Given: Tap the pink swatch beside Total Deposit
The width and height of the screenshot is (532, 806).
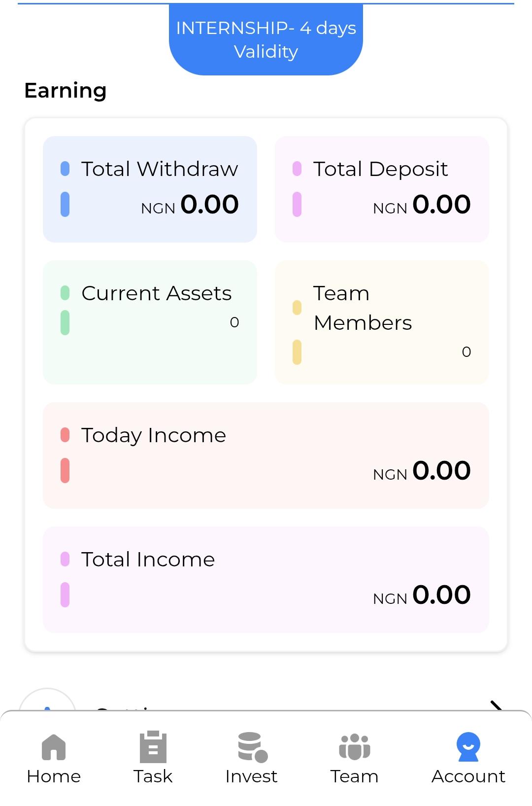Looking at the screenshot, I should tap(297, 169).
